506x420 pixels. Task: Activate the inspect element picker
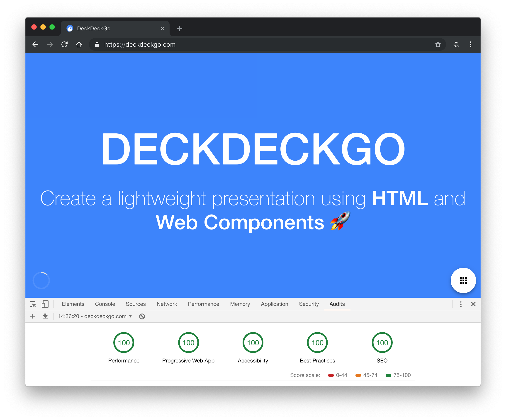click(x=33, y=304)
